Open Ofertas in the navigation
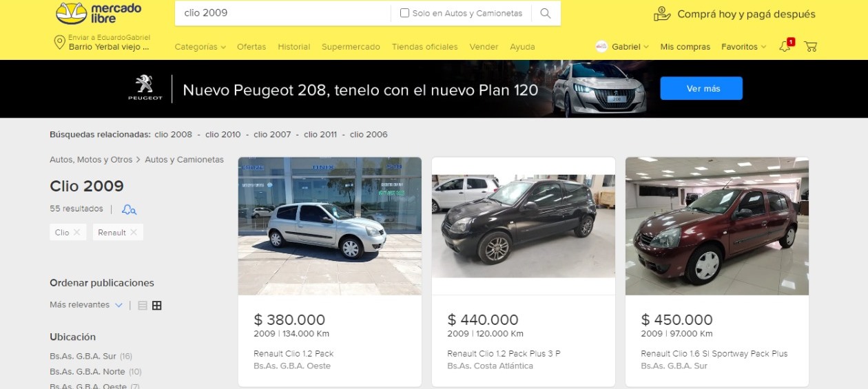The width and height of the screenshot is (868, 389). pos(251,47)
